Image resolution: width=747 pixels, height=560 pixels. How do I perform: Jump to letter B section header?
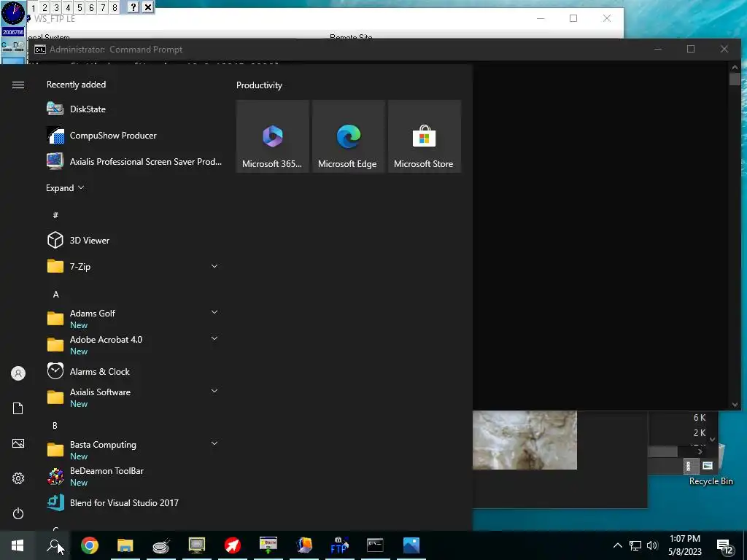55,425
